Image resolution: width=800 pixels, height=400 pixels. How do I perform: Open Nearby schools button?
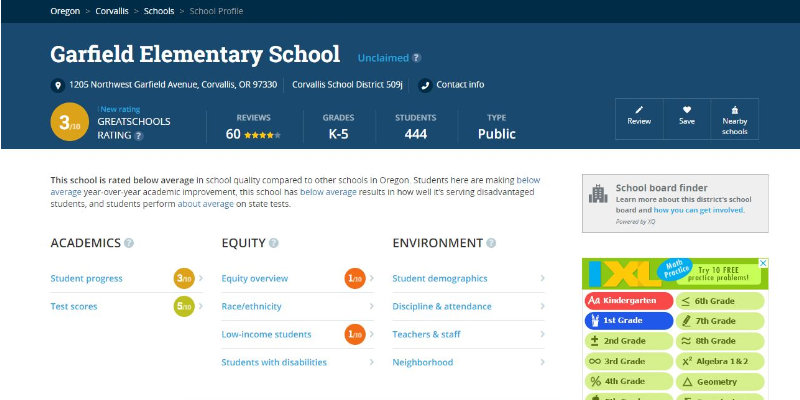[x=735, y=119]
